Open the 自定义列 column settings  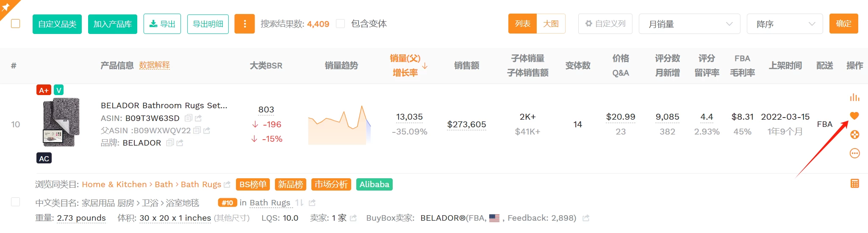pyautogui.click(x=605, y=24)
